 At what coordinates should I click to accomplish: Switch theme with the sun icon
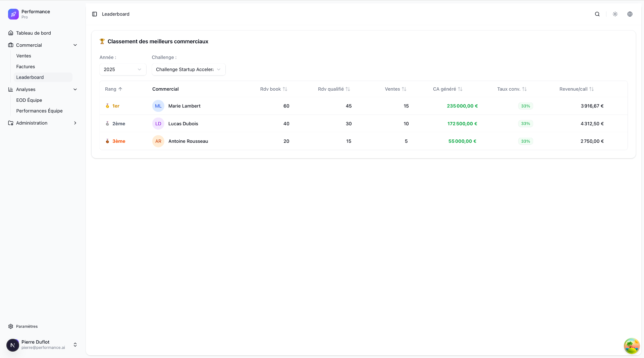click(615, 14)
